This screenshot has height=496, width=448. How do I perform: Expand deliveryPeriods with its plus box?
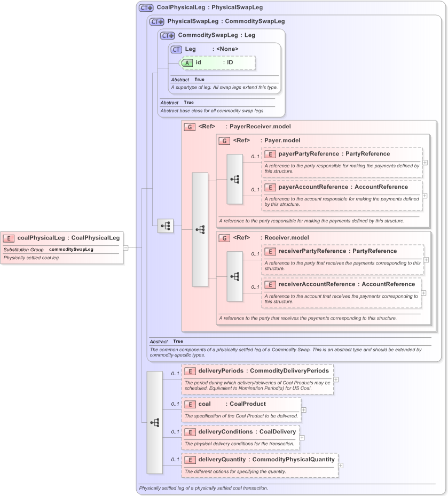point(336,379)
